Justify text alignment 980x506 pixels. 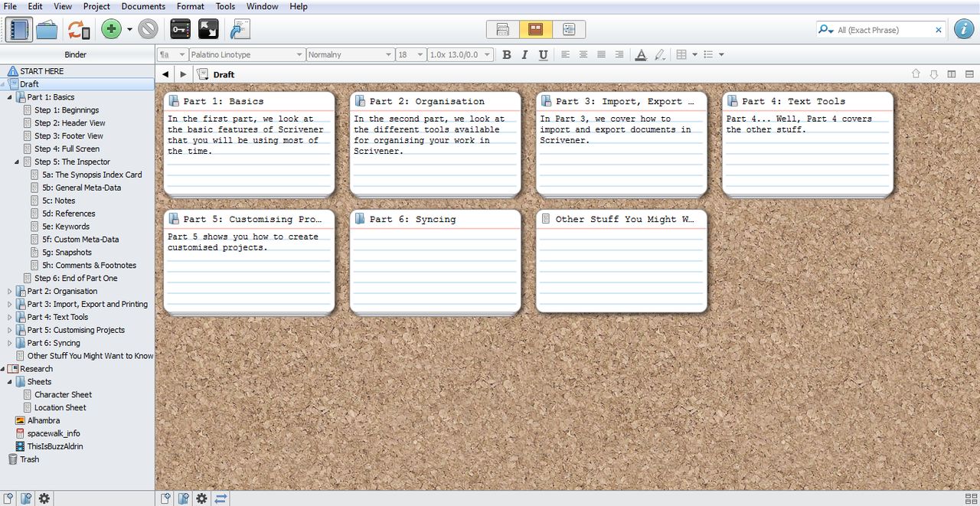coord(601,54)
